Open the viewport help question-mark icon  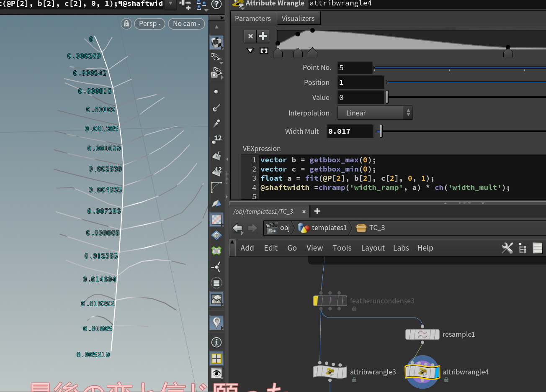pyautogui.click(x=216, y=5)
